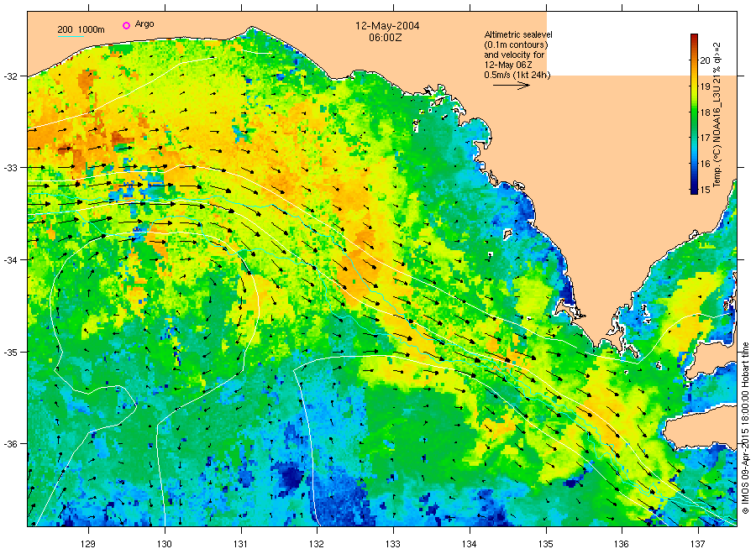756x554 pixels.
Task: Click latitude label '-33' on the axis
Action: tap(11, 168)
